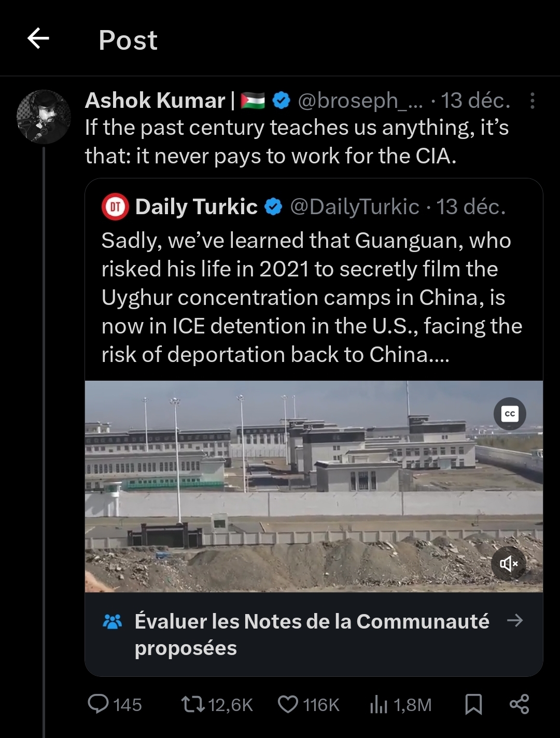Open Ashok Kumar's profile picture
The height and width of the screenshot is (738, 560).
coord(44,117)
